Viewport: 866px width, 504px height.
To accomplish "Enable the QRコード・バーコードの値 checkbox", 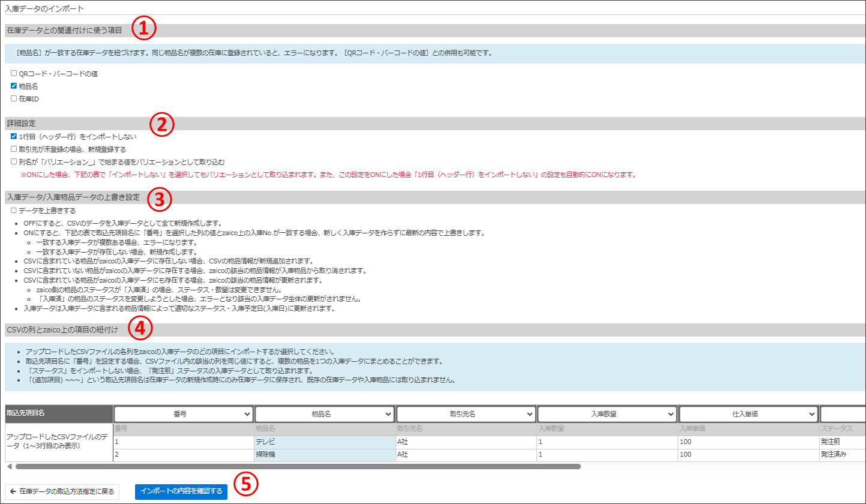I will click(13, 73).
